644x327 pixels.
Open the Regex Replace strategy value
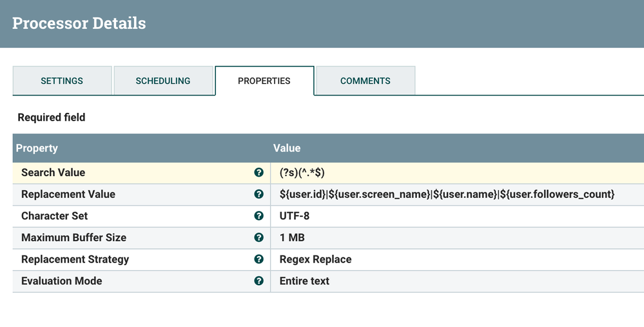click(x=315, y=259)
